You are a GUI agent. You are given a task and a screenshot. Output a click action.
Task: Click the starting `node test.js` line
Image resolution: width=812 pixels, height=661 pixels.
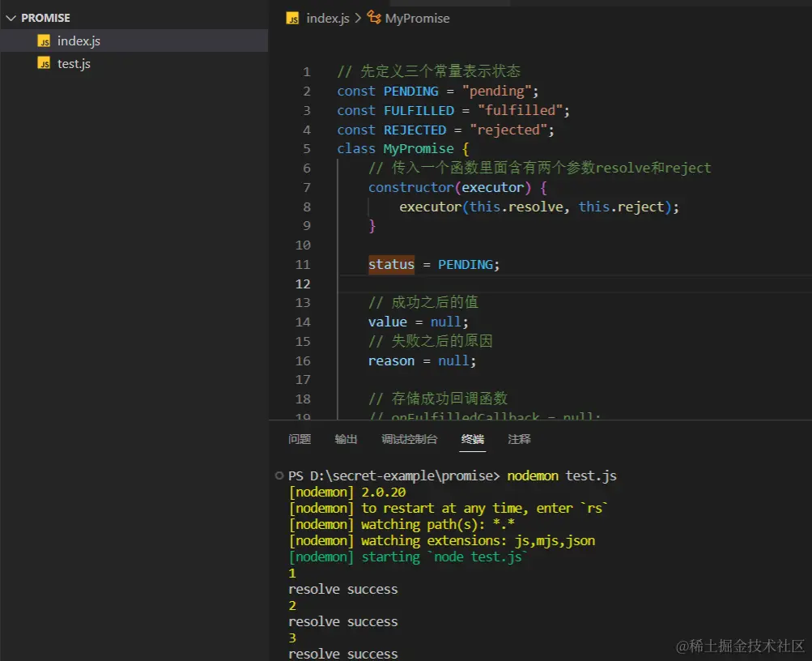[408, 557]
